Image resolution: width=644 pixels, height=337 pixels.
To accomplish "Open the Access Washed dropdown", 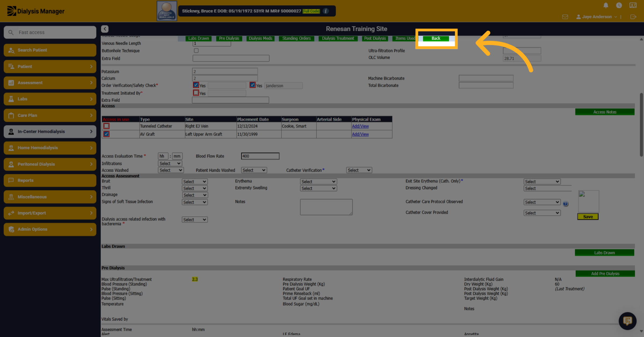I will click(x=171, y=170).
